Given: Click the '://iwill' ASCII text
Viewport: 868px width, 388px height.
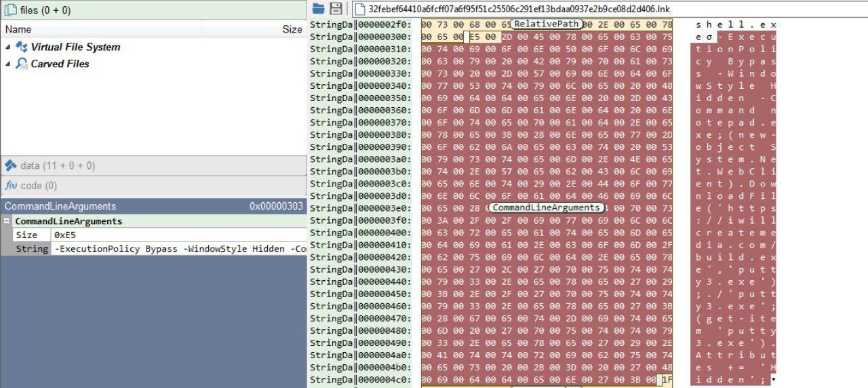Looking at the screenshot, I should coord(735,220).
